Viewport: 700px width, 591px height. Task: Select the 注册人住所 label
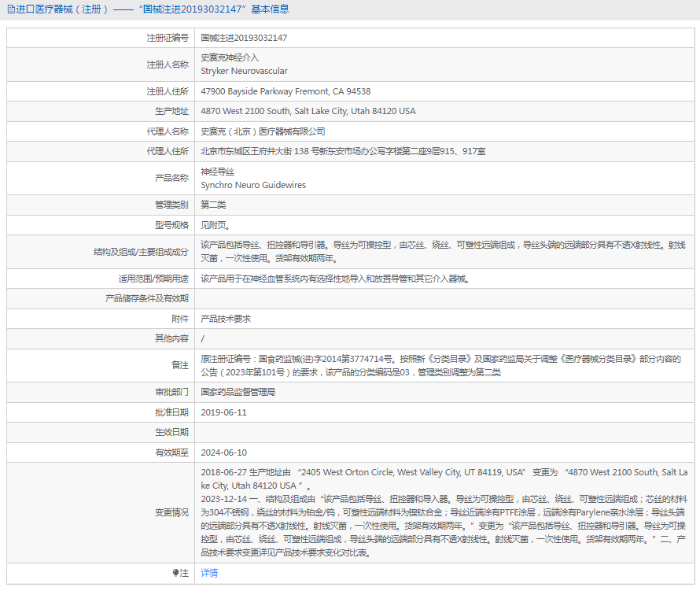[168, 91]
